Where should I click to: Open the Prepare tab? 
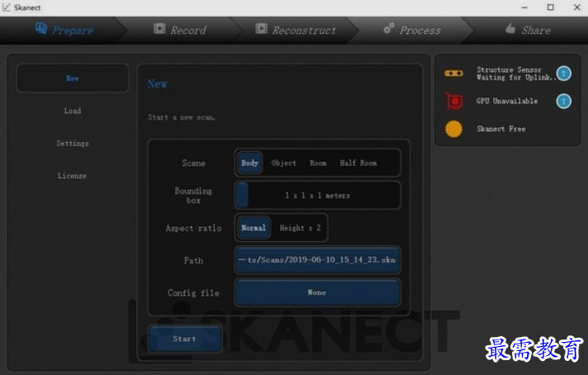pyautogui.click(x=64, y=30)
